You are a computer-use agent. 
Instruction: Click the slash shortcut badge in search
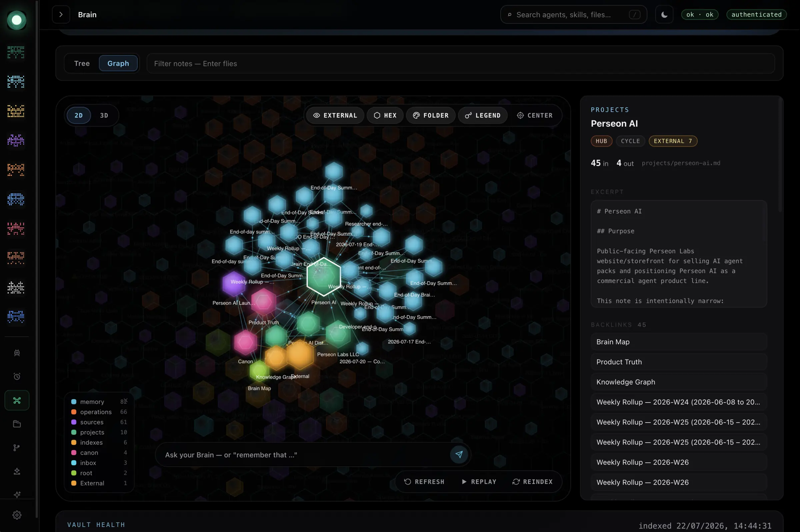click(634, 15)
